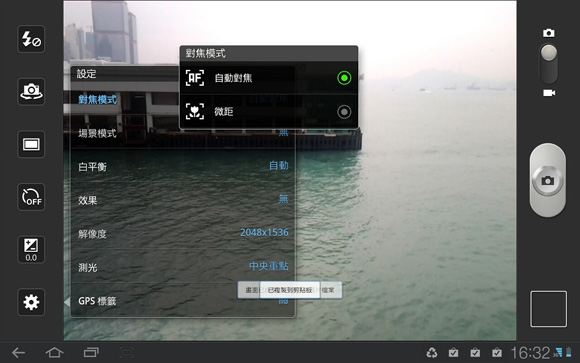Open the last shopping bag notification icon
Viewport: 580px width, 363px height.
click(x=497, y=353)
